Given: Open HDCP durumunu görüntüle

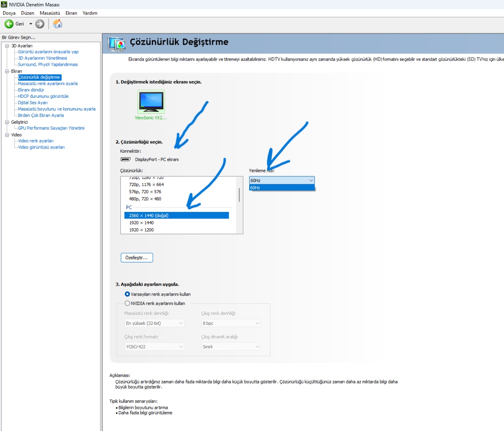Looking at the screenshot, I should click(43, 97).
